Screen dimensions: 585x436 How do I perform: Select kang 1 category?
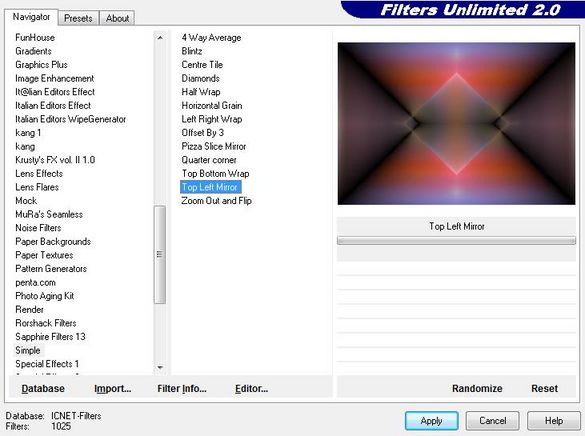click(28, 133)
